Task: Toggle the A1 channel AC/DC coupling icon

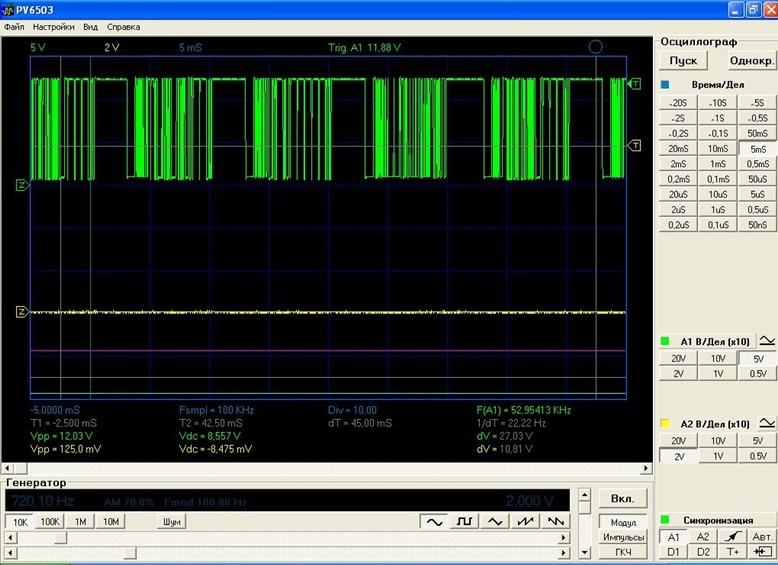Action: 767,341
